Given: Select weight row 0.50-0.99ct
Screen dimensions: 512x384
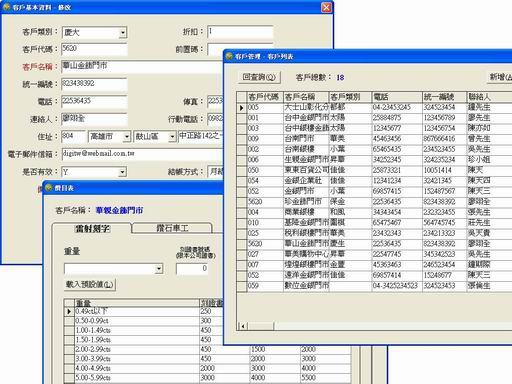Looking at the screenshot, I should pos(137,321).
